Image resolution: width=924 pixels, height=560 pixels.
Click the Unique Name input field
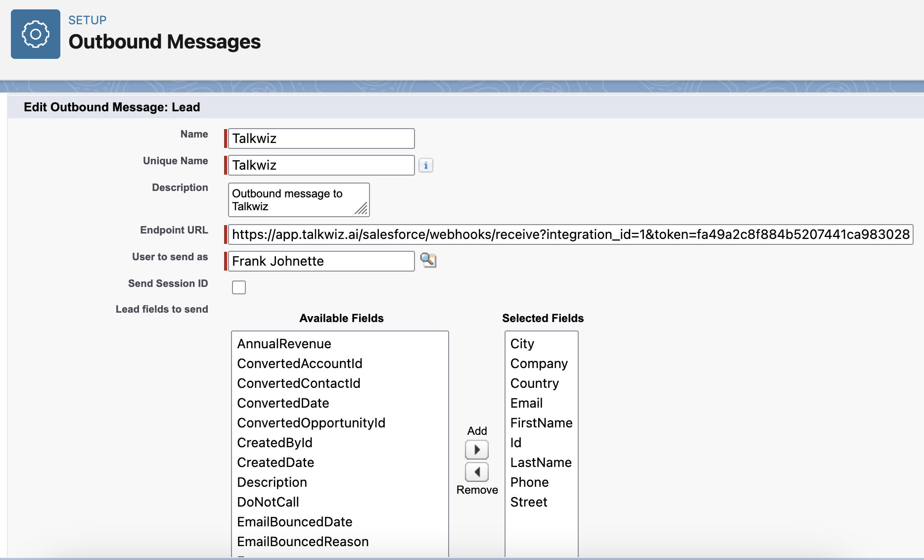321,165
